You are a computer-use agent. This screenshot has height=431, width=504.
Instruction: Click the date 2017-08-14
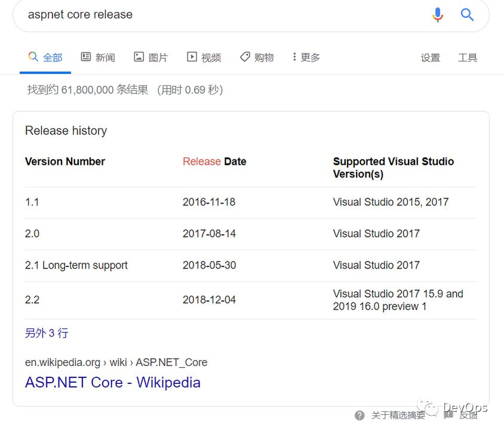pyautogui.click(x=209, y=233)
